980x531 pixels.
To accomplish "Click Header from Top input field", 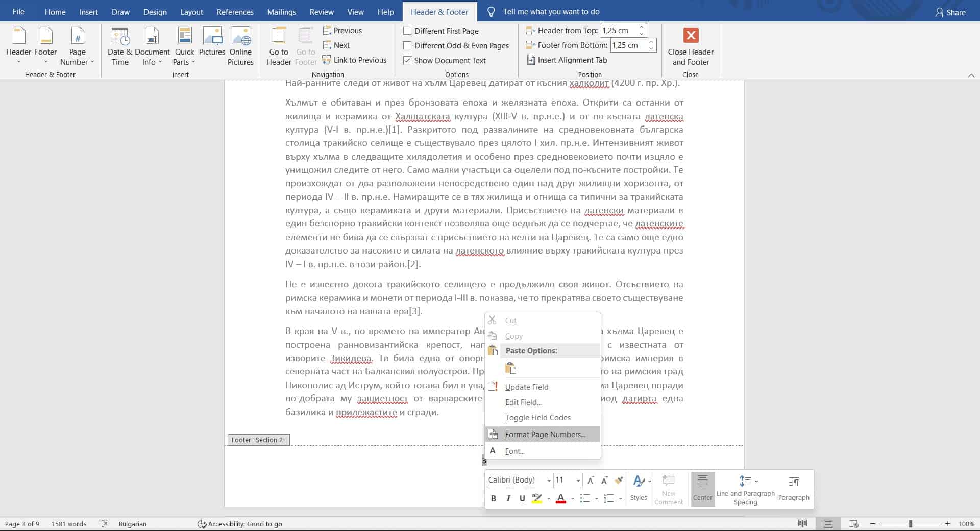I will click(619, 31).
